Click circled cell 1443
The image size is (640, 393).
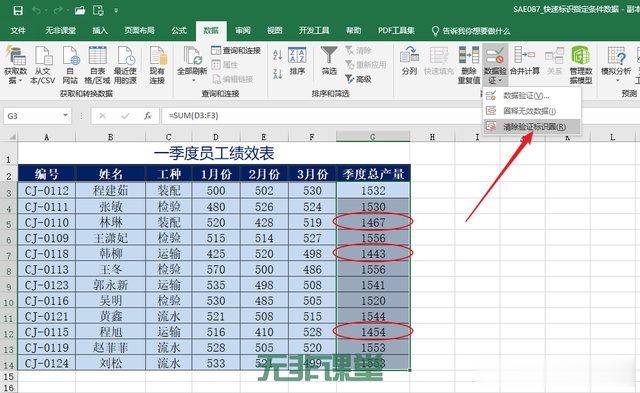click(x=373, y=254)
